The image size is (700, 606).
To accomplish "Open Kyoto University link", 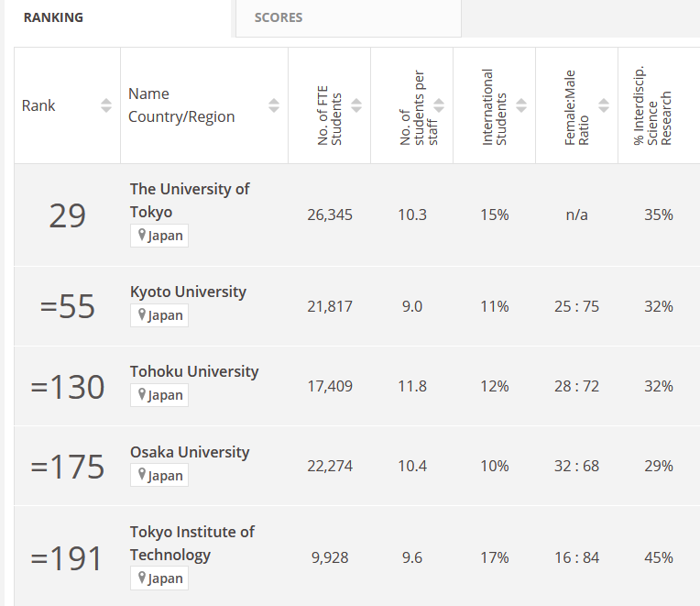I will [x=188, y=292].
